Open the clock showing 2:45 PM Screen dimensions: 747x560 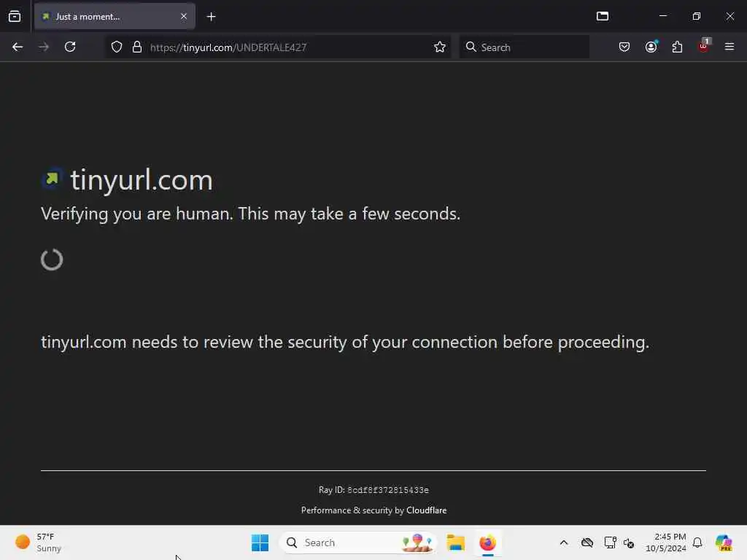coord(665,542)
